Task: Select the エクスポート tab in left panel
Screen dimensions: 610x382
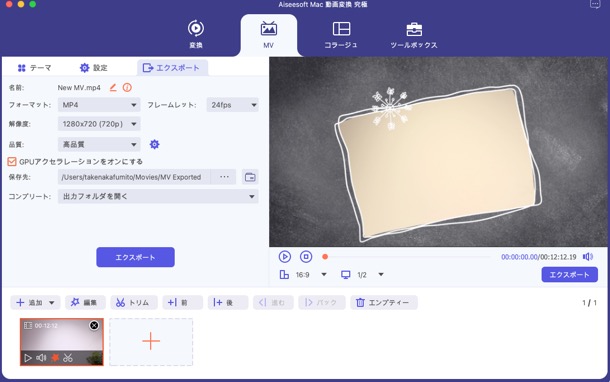Action: click(x=172, y=68)
